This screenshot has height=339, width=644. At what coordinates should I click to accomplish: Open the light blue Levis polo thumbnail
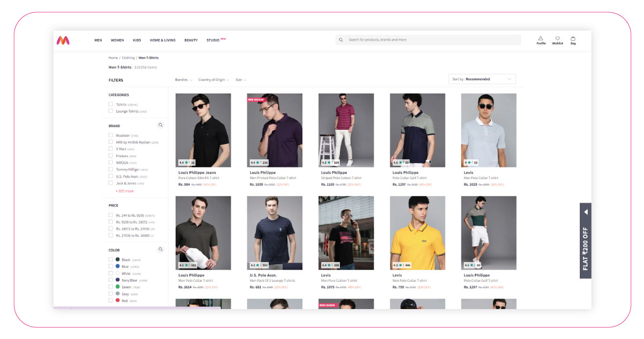(x=489, y=130)
